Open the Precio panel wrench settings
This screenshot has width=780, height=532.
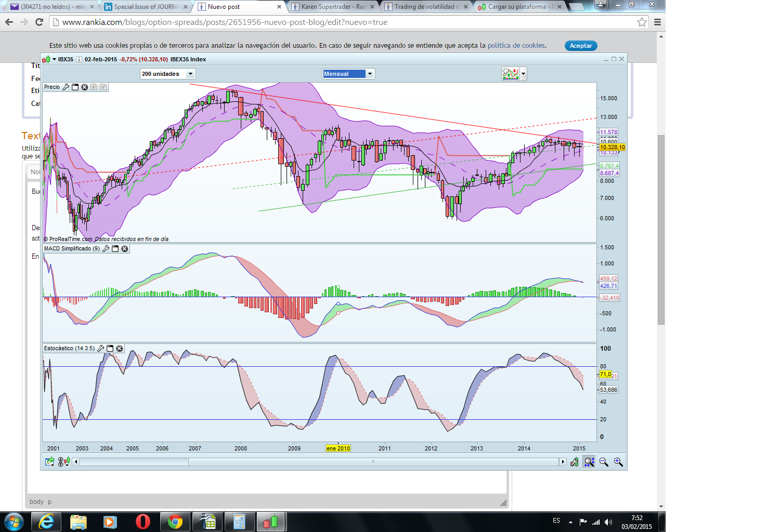66,87
